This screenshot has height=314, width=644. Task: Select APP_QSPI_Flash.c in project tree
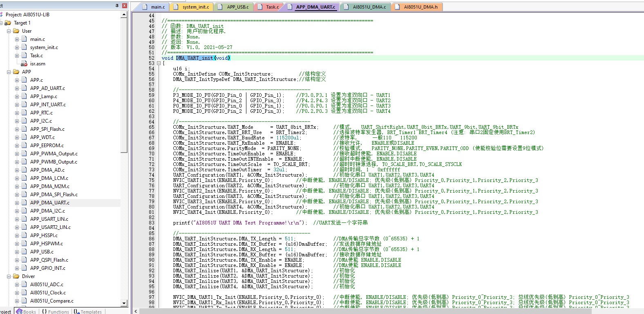pyautogui.click(x=49, y=260)
